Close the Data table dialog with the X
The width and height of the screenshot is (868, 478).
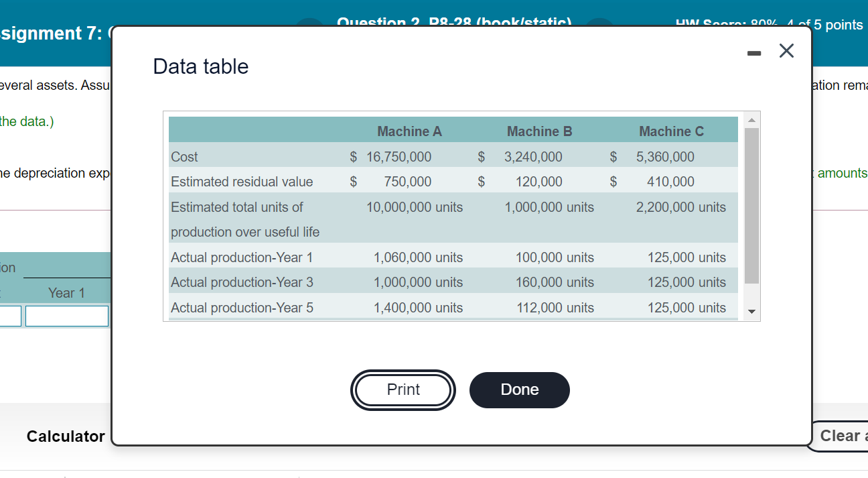[x=786, y=50]
